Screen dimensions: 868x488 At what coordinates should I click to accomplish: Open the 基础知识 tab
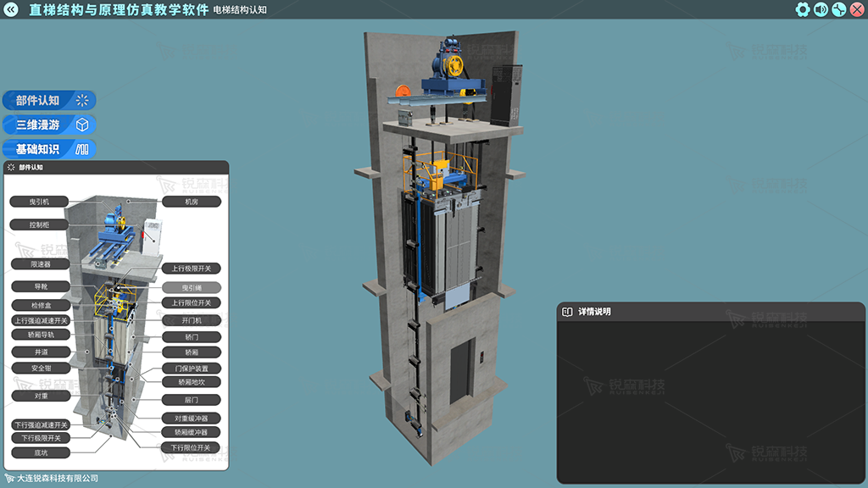(48, 149)
